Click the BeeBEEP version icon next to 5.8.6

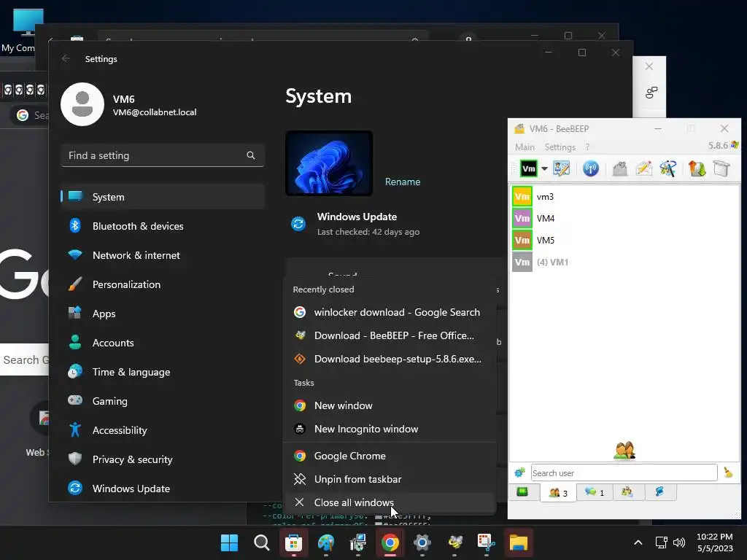pyautogui.click(x=734, y=145)
